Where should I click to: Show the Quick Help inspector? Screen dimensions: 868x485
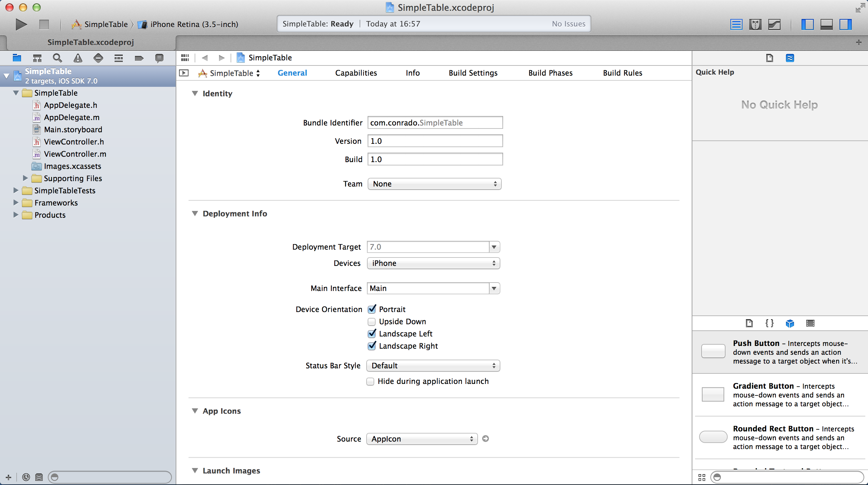coord(790,58)
